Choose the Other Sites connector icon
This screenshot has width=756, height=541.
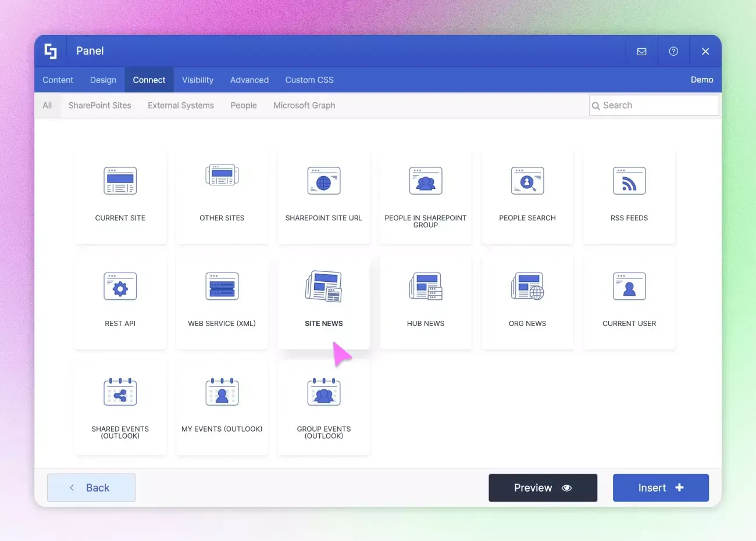click(222, 175)
